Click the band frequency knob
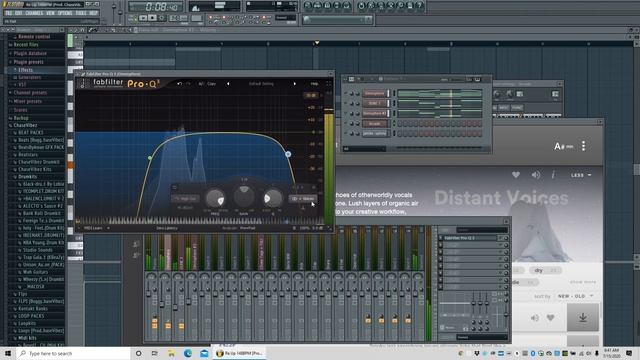Screen dimensions: 640x360 [215, 198]
